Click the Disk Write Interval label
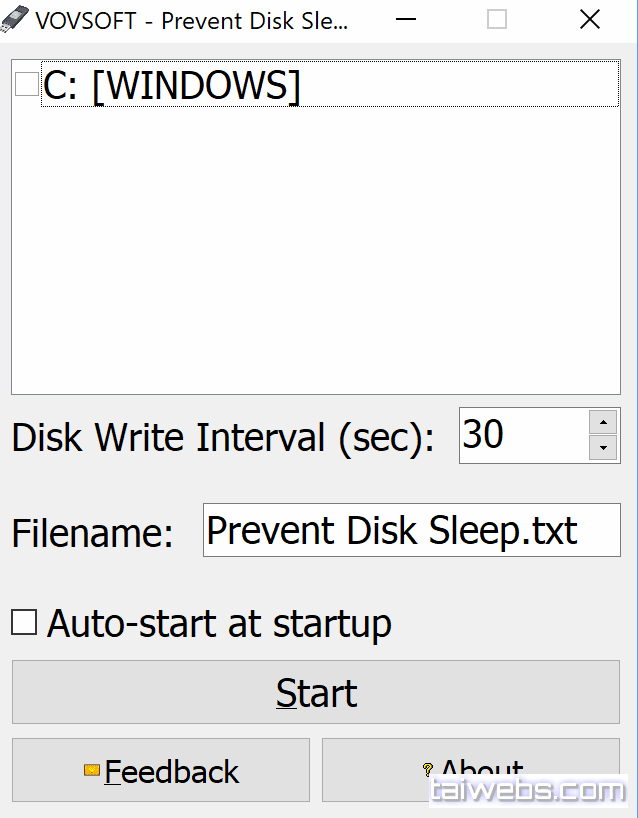The image size is (638, 818). [223, 438]
